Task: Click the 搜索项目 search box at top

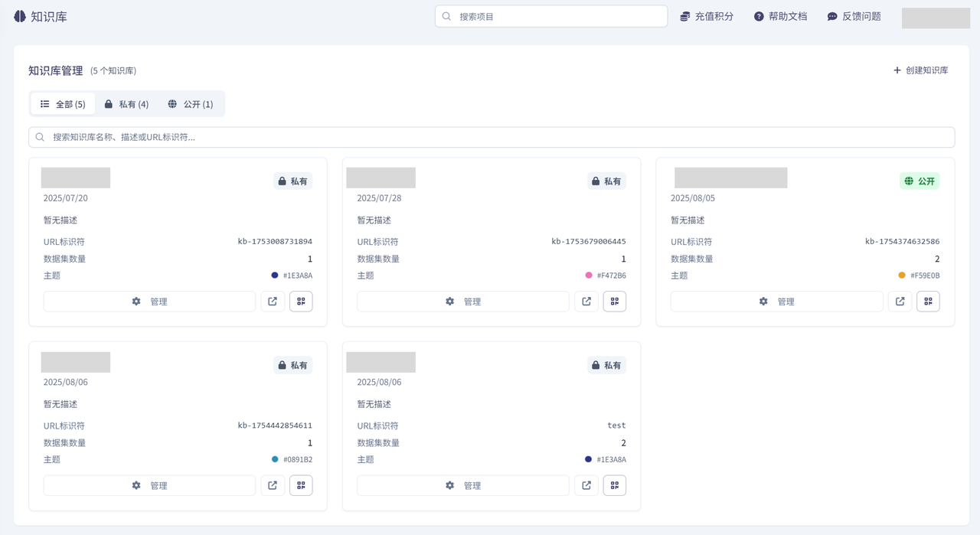Action: coord(550,15)
